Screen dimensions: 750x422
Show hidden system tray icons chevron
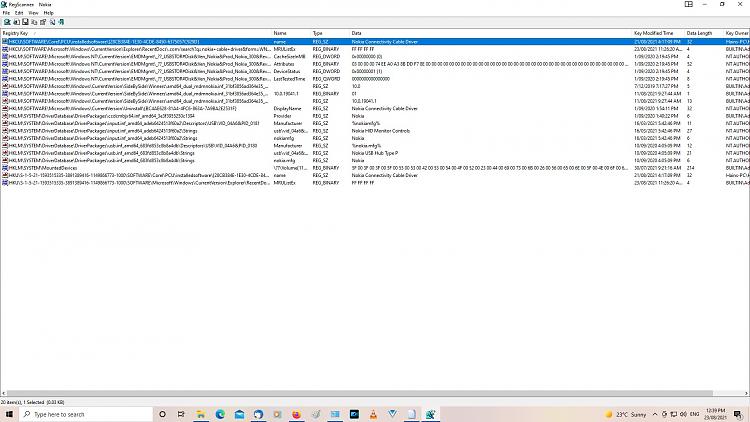click(x=655, y=414)
